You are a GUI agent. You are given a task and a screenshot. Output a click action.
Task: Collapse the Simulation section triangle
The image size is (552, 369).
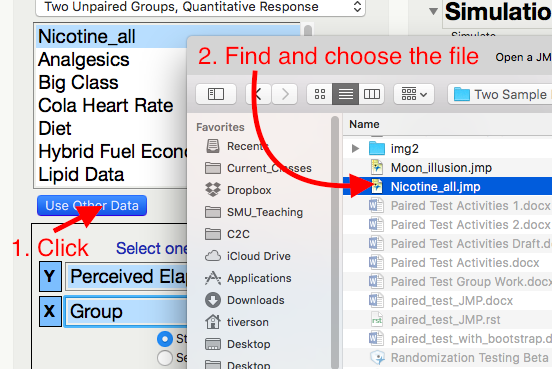pyautogui.click(x=433, y=12)
